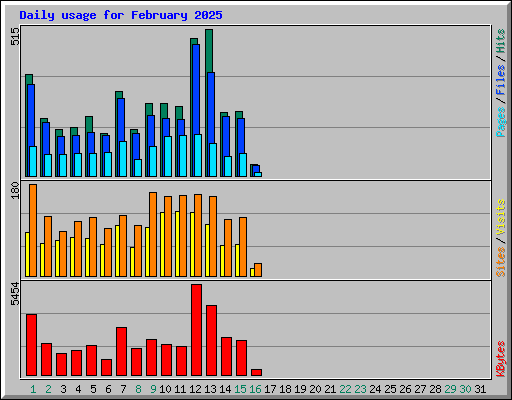Select the orange Sites bar for day 1

point(33,230)
